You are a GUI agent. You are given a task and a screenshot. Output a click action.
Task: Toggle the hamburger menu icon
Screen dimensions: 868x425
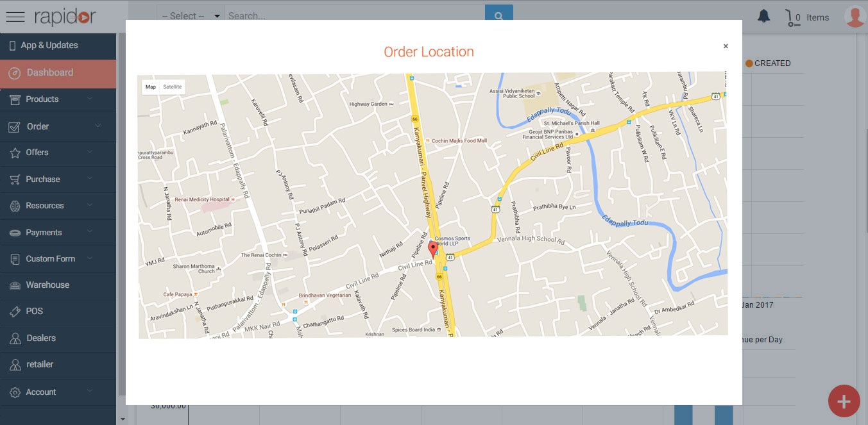15,17
